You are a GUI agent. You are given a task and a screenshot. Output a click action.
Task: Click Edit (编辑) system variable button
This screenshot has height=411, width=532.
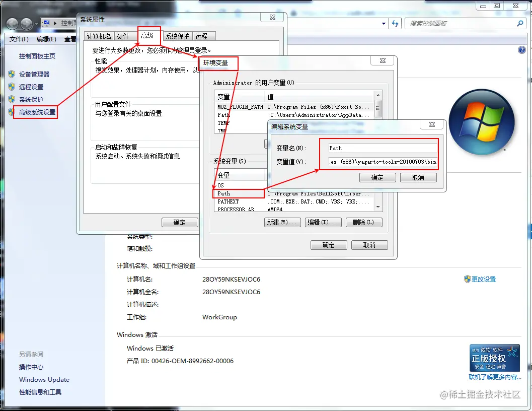click(x=323, y=222)
